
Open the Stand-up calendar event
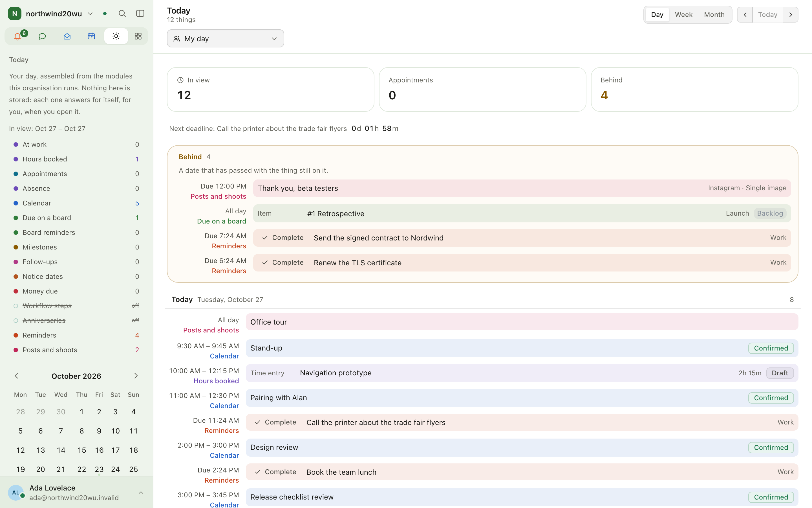(522, 348)
